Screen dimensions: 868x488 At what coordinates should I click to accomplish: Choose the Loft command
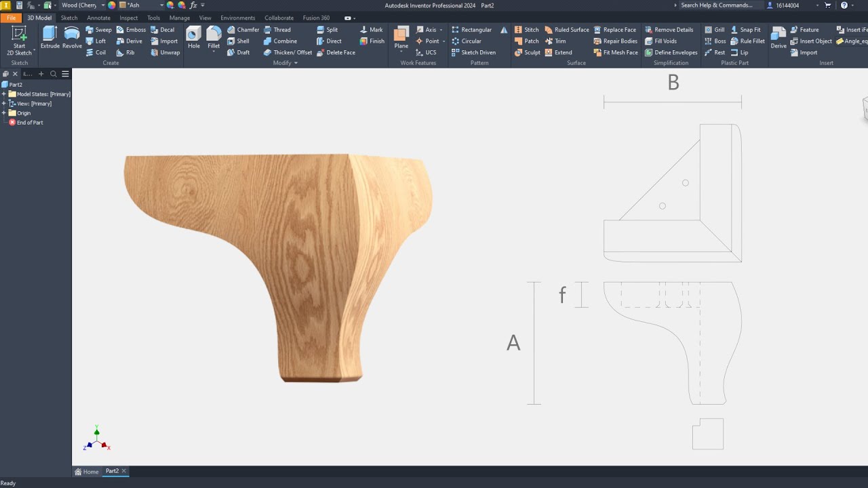96,41
